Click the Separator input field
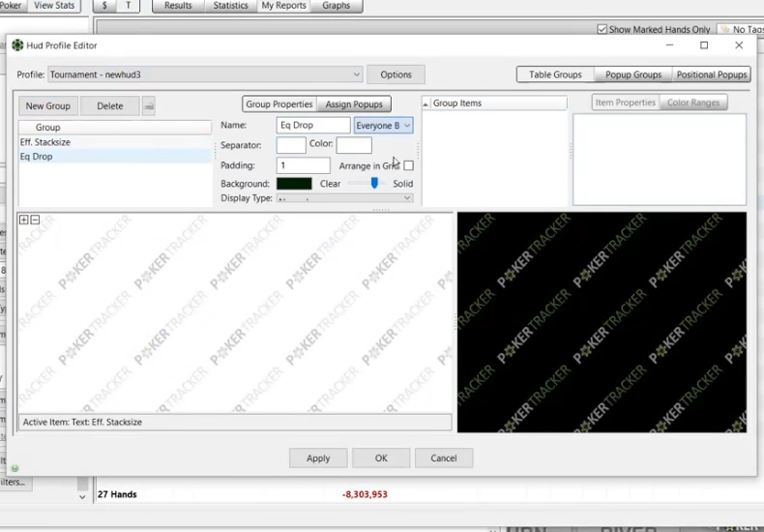The width and height of the screenshot is (764, 532). [x=291, y=145]
